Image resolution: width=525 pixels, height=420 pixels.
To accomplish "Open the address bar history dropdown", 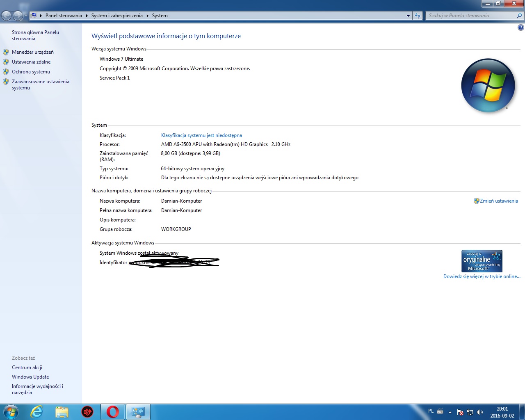I will 408,16.
